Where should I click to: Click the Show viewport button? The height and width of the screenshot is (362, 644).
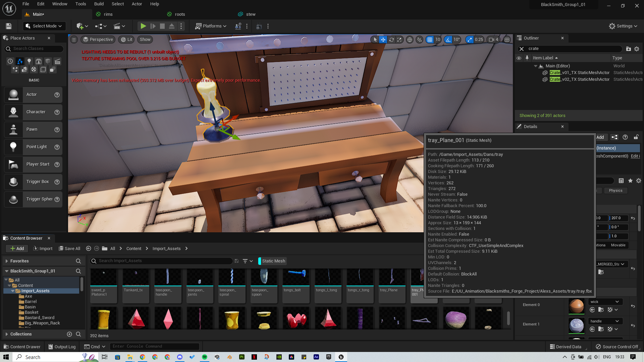coord(145,40)
